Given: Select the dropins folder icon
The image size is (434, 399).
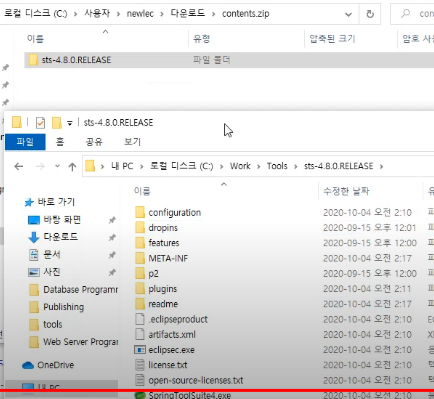Looking at the screenshot, I should coord(140,228).
